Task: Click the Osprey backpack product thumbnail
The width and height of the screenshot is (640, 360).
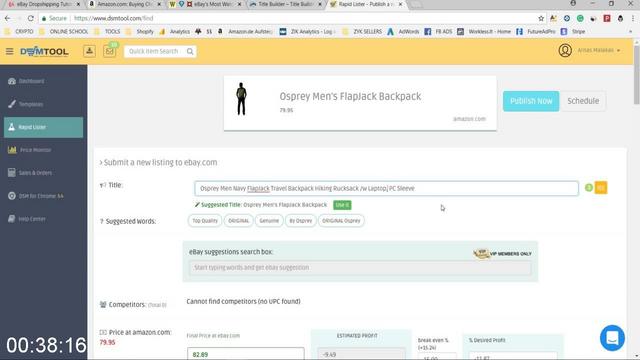Action: click(241, 99)
